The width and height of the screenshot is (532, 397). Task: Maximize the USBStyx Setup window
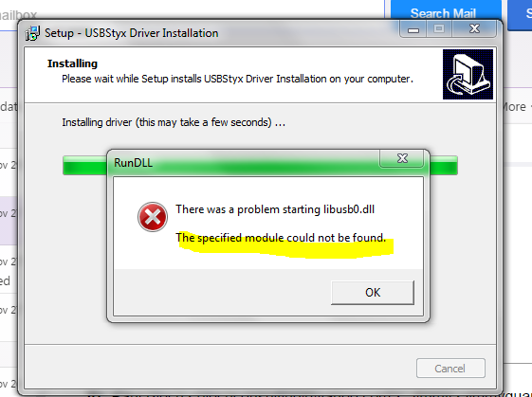(x=439, y=29)
